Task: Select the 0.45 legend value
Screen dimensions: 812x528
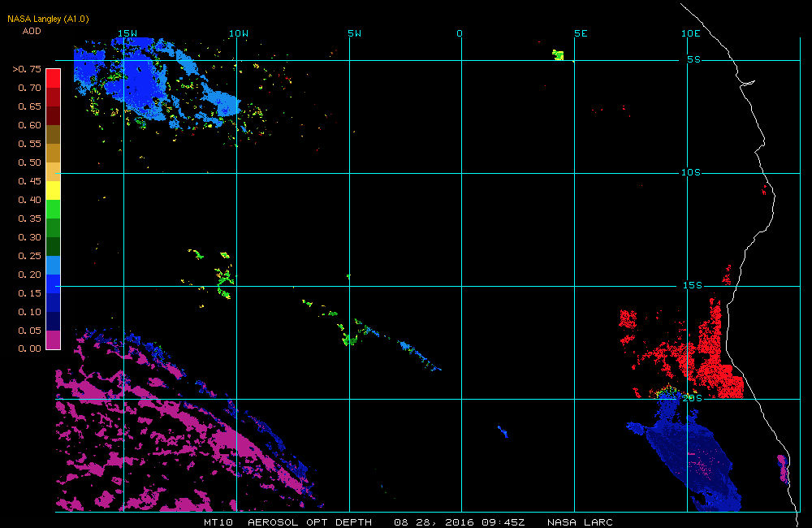Action: click(x=29, y=181)
